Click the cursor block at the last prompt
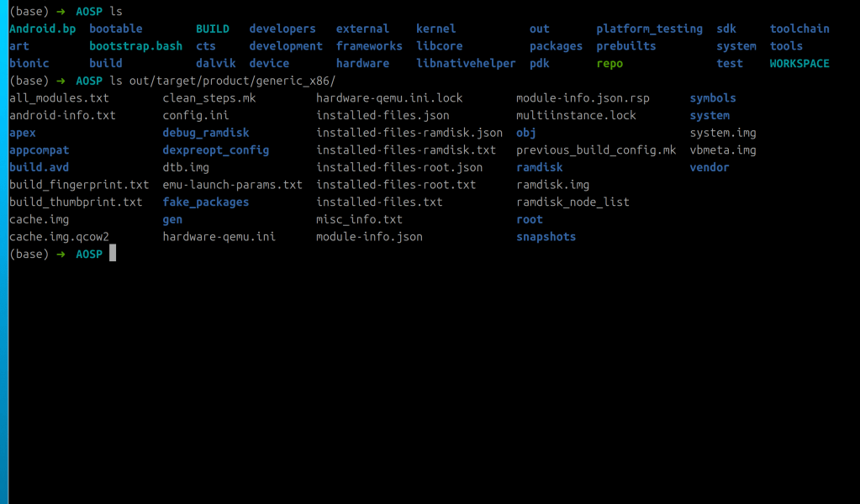This screenshot has width=860, height=504. [x=113, y=254]
